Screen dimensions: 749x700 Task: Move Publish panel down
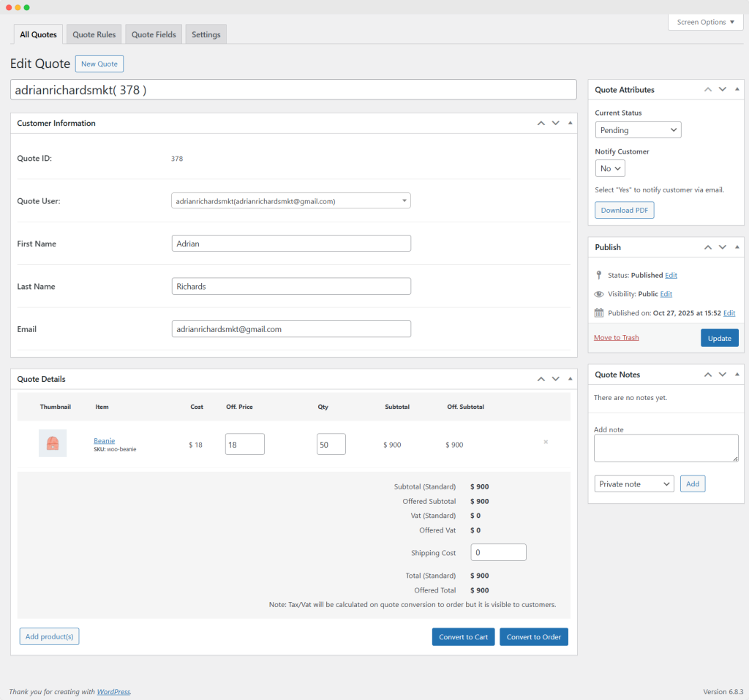coord(722,247)
